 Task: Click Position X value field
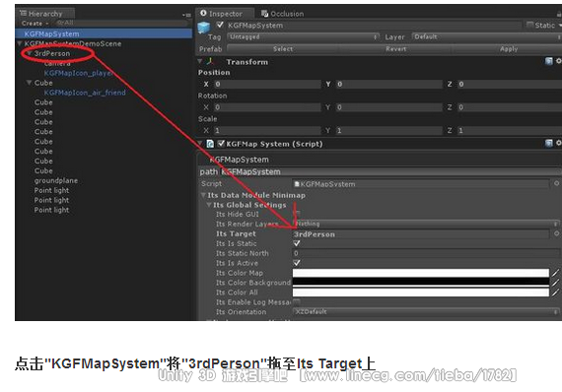point(267,84)
